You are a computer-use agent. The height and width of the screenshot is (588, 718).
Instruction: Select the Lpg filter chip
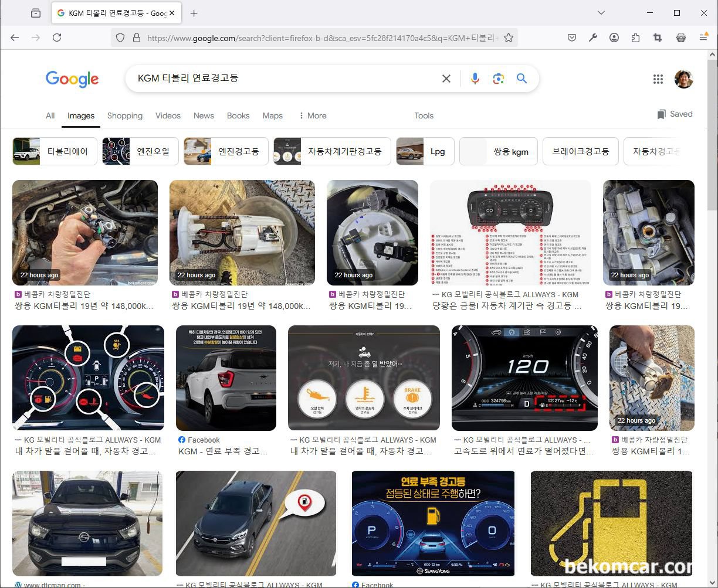pyautogui.click(x=425, y=151)
